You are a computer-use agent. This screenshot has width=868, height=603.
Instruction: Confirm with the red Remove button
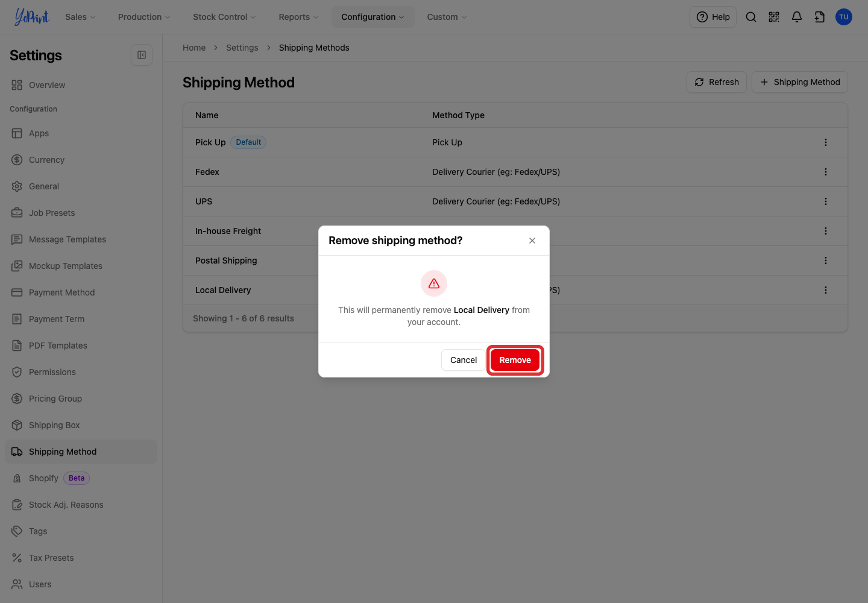[515, 360]
